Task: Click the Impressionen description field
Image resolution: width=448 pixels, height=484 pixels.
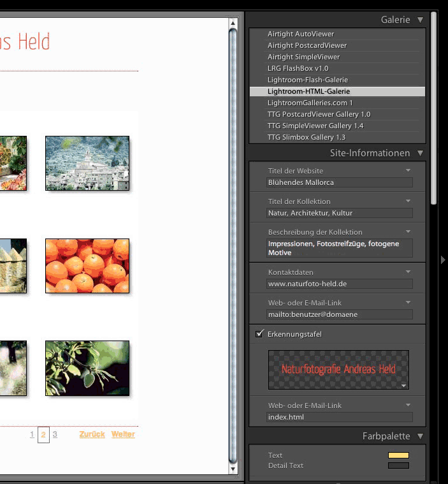Action: [x=340, y=248]
